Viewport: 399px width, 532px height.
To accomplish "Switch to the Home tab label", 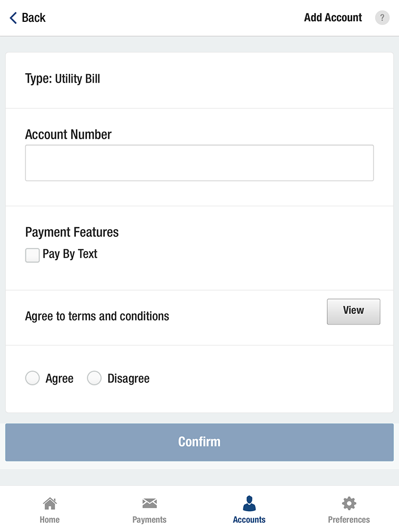I will coord(49,520).
